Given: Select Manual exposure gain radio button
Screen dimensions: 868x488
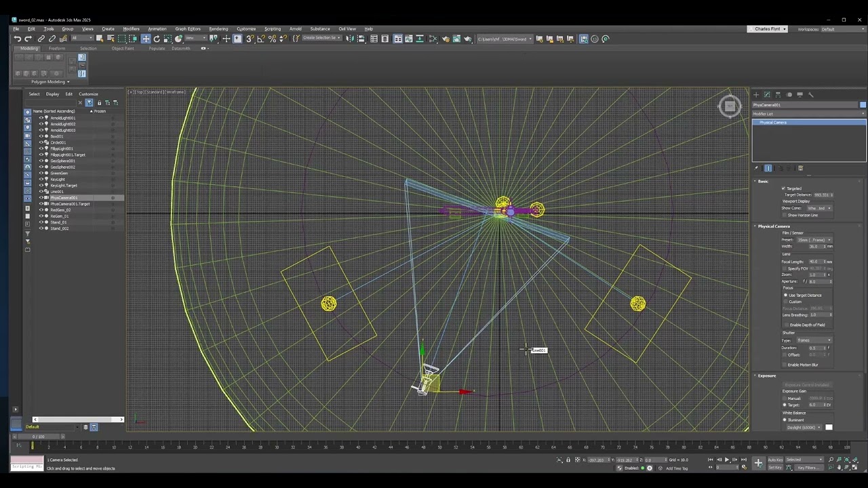Looking at the screenshot, I should [785, 398].
